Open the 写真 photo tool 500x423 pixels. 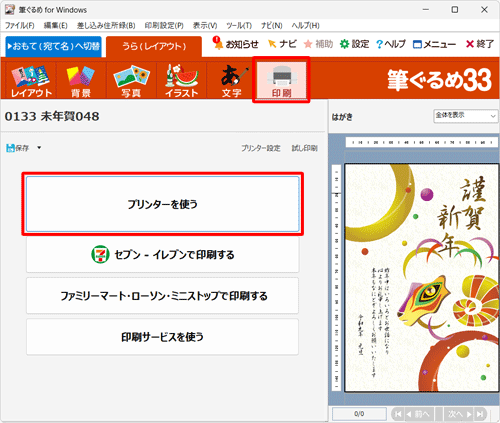(x=131, y=80)
